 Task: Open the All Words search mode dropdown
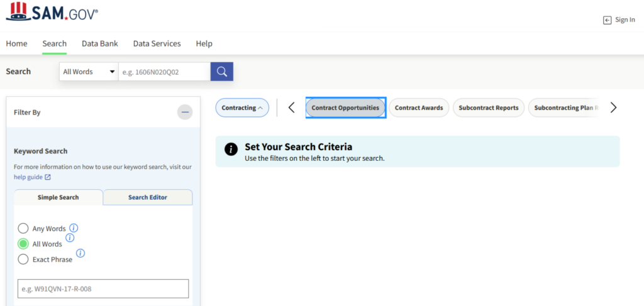click(x=89, y=72)
